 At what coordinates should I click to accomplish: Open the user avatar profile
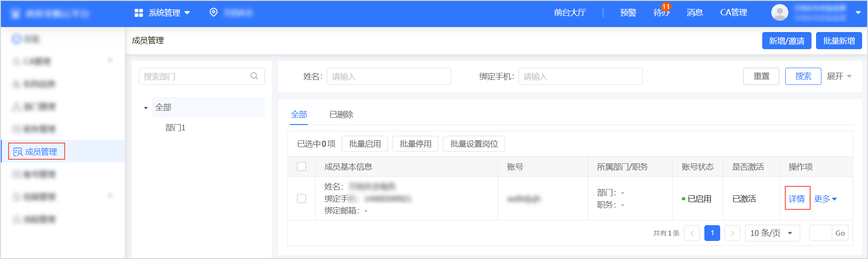click(780, 13)
